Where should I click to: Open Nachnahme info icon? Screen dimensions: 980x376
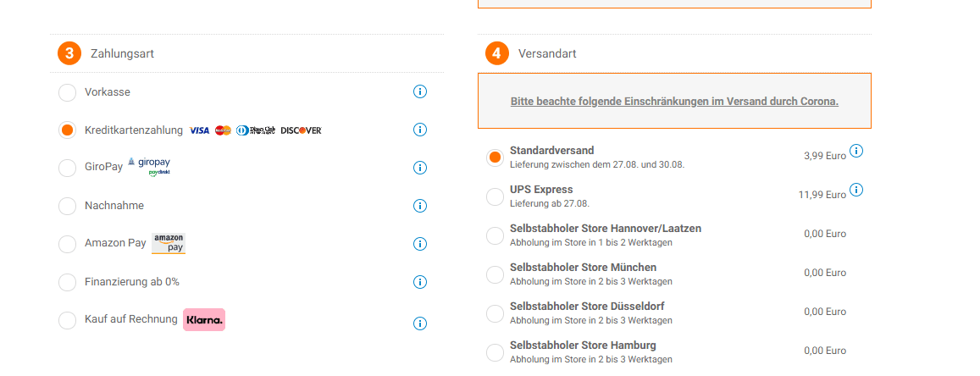[420, 206]
